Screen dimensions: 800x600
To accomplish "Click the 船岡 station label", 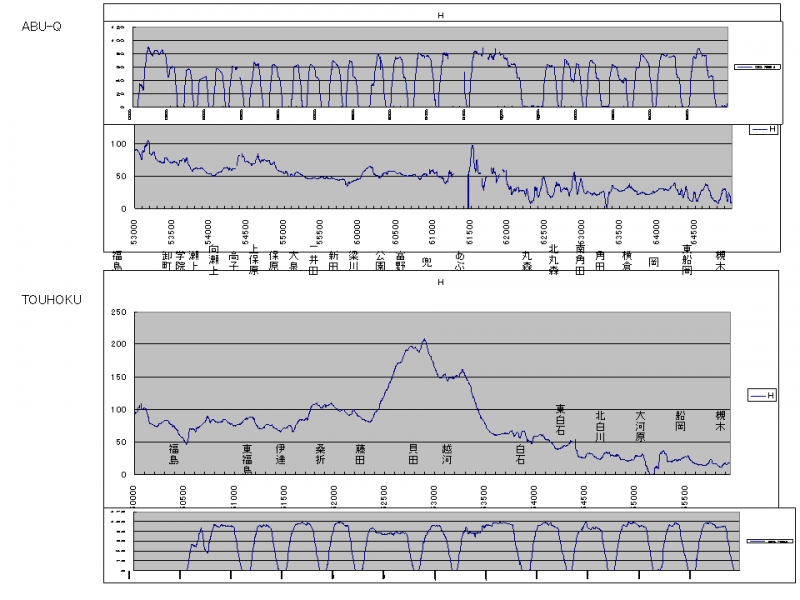I will [x=680, y=420].
